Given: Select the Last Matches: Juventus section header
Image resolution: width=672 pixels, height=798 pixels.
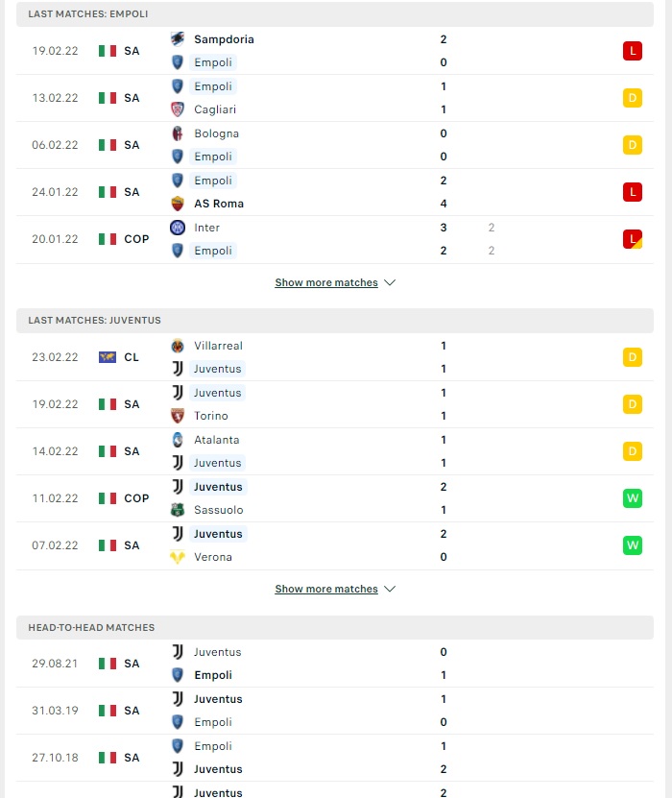Looking at the screenshot, I should click(335, 321).
